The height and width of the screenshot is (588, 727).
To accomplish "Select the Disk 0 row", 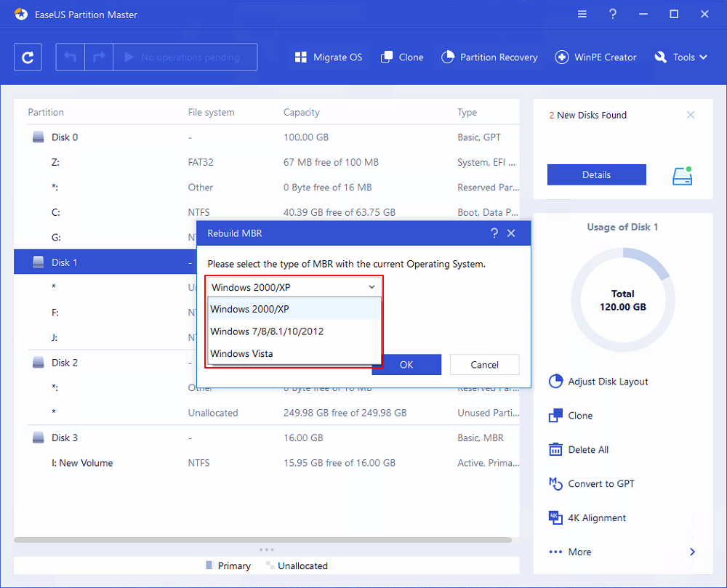I will (267, 137).
